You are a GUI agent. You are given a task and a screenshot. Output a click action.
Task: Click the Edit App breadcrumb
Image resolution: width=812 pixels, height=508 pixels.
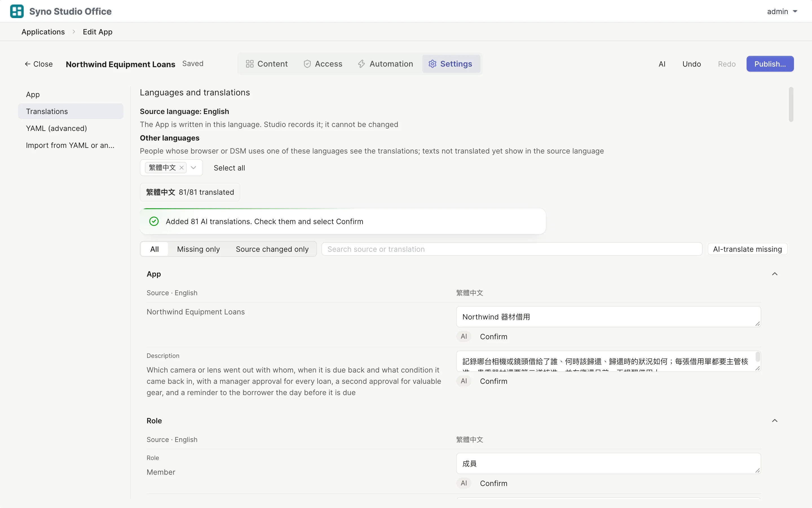pyautogui.click(x=98, y=32)
